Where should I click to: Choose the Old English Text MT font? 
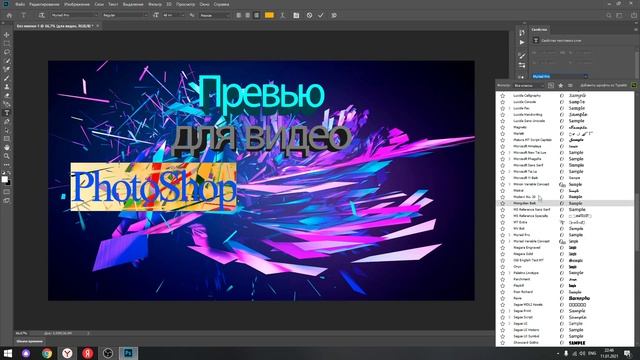528,260
